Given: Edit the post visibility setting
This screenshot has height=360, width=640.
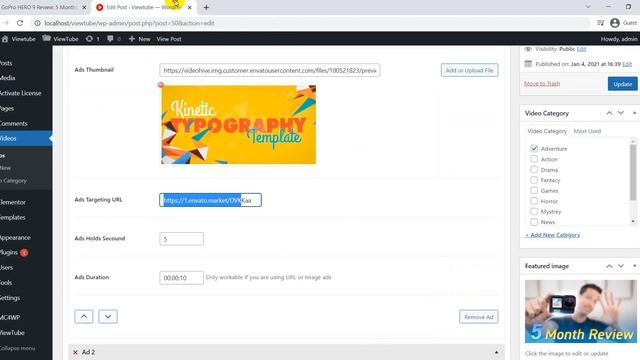Looking at the screenshot, I should (x=581, y=49).
